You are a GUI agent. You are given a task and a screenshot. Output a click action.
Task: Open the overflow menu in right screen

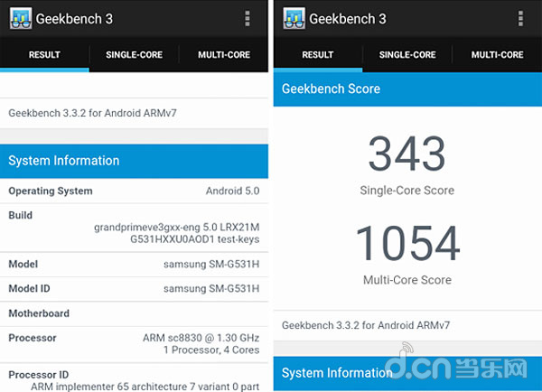coord(520,18)
